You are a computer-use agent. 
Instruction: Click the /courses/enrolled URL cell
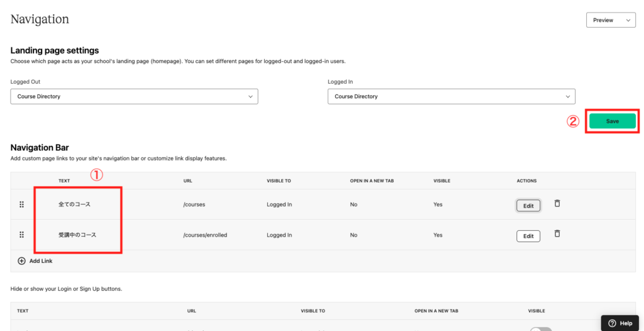pos(205,235)
